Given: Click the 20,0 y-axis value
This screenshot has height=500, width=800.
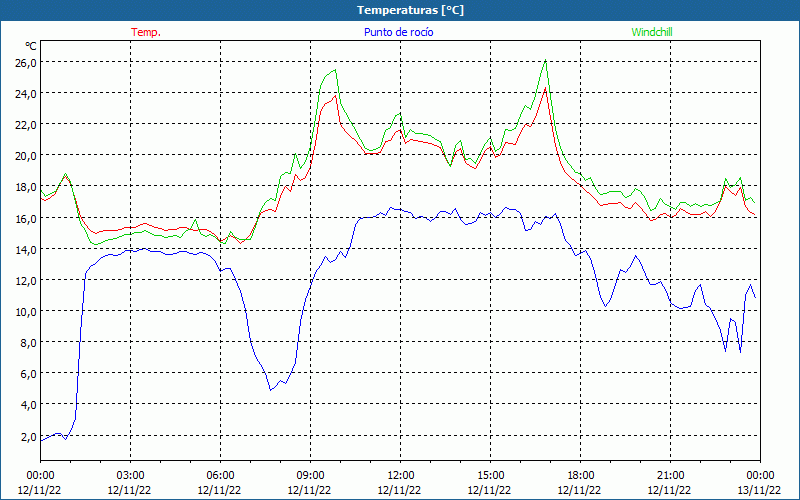Looking at the screenshot, I should click(x=26, y=156).
